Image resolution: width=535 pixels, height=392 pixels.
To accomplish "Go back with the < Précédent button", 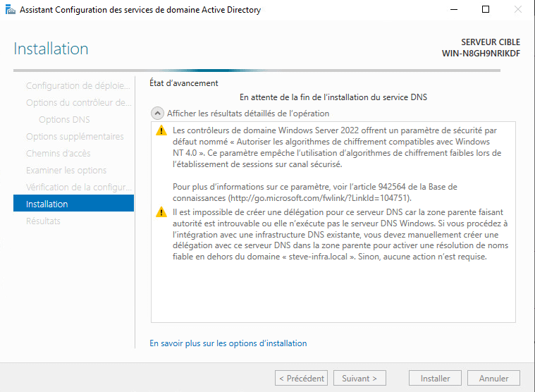I will 301,379.
